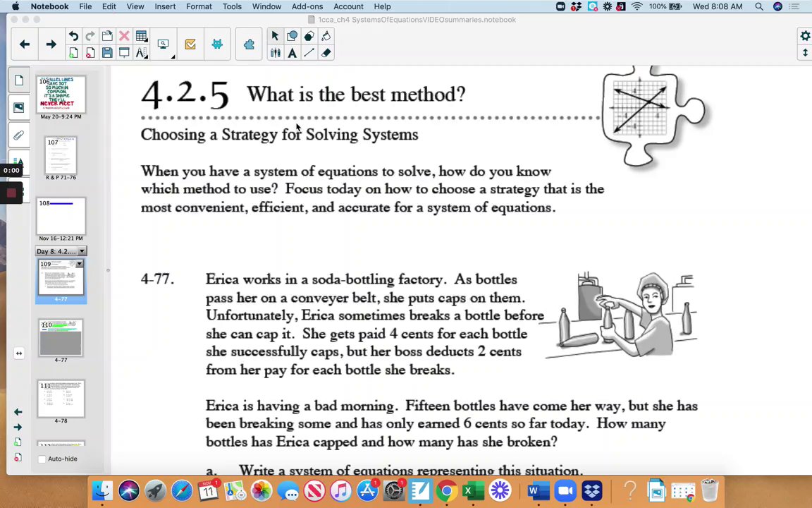Open Google Chrome from the Dock
The width and height of the screenshot is (812, 508).
[446, 490]
